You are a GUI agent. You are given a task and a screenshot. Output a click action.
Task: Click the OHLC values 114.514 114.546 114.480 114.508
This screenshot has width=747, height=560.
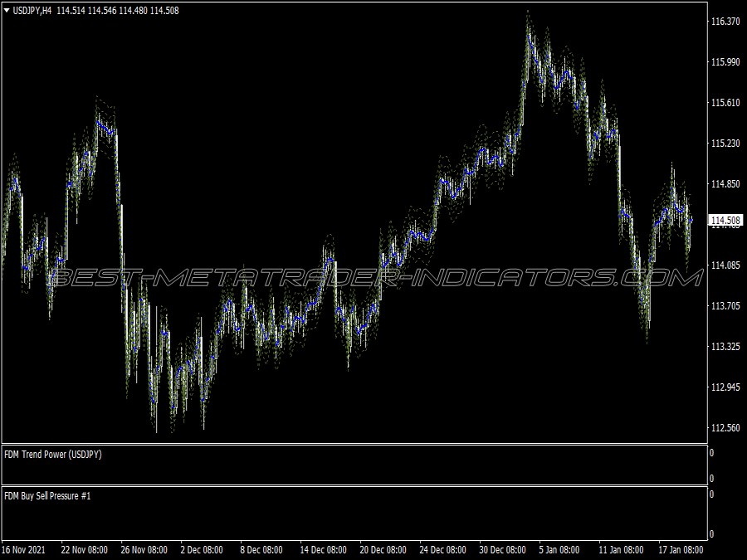(x=118, y=11)
